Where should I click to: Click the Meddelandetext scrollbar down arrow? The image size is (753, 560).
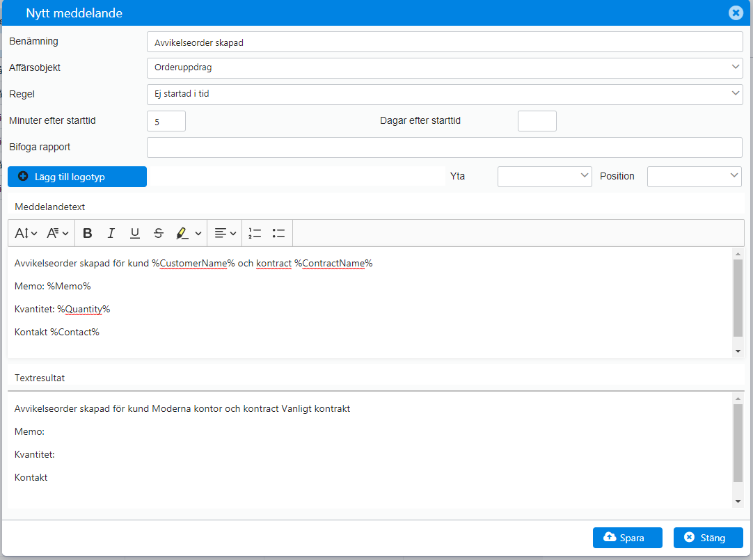[738, 351]
